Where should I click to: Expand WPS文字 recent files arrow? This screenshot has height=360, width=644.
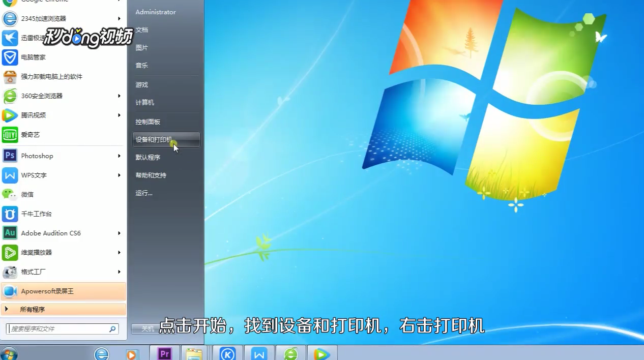click(x=120, y=175)
